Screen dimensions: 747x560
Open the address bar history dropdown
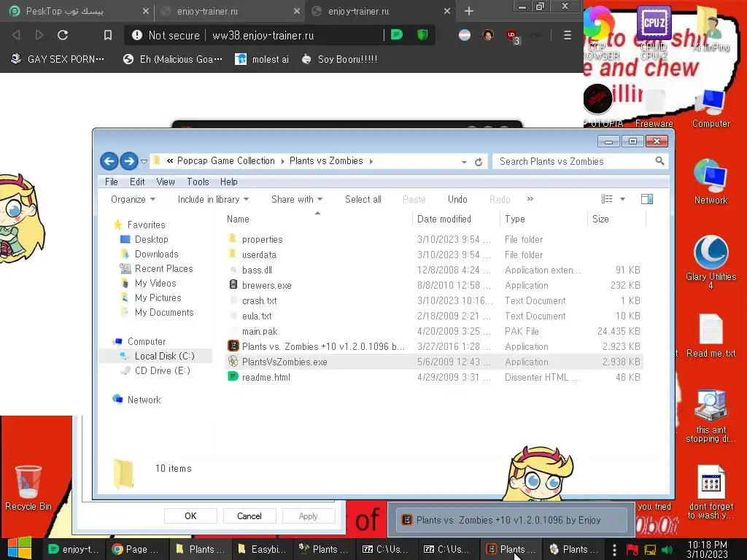pyautogui.click(x=464, y=162)
